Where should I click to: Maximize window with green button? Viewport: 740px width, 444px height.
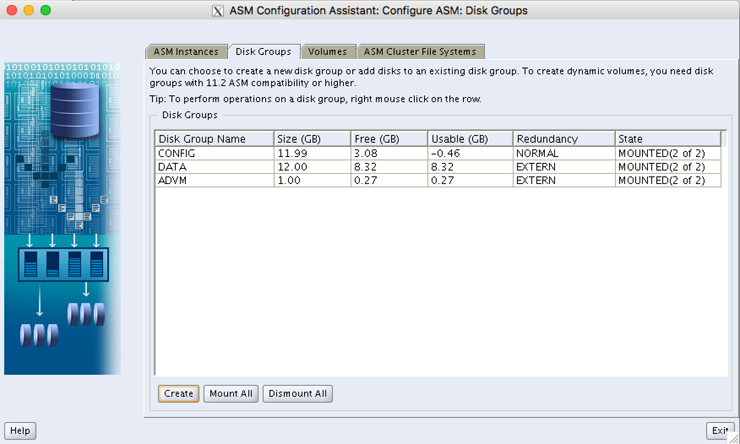click(46, 10)
